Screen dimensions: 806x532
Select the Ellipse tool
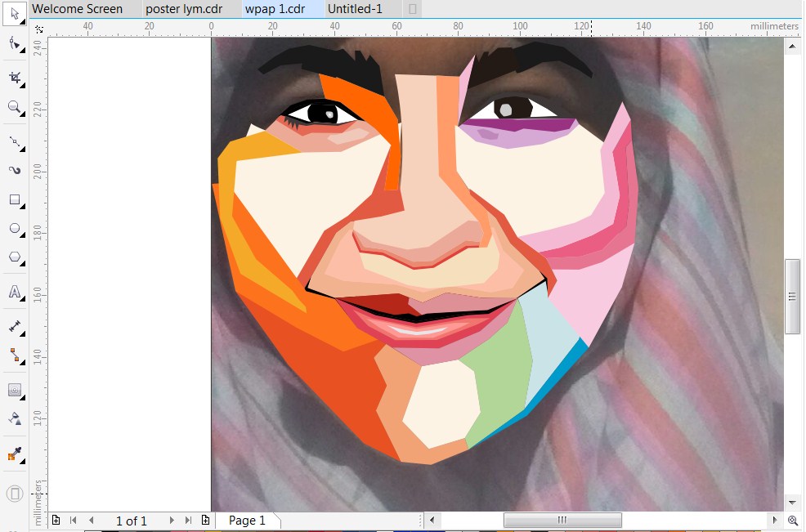pos(14,230)
